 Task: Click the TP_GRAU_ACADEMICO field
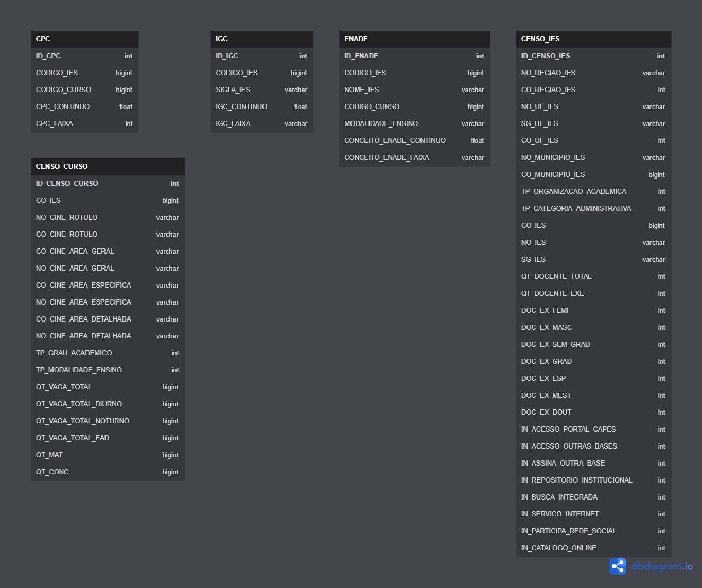[108, 353]
